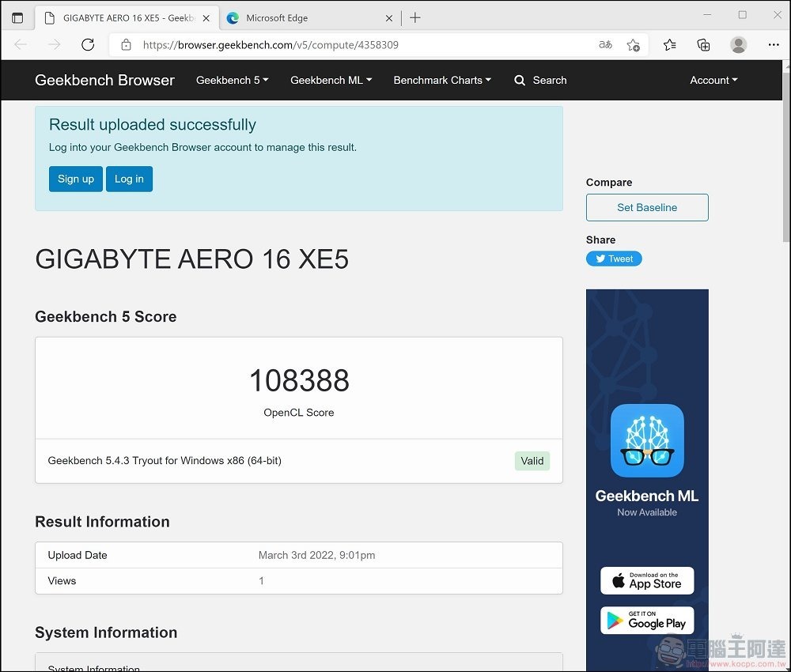Click the Log in button

129,179
